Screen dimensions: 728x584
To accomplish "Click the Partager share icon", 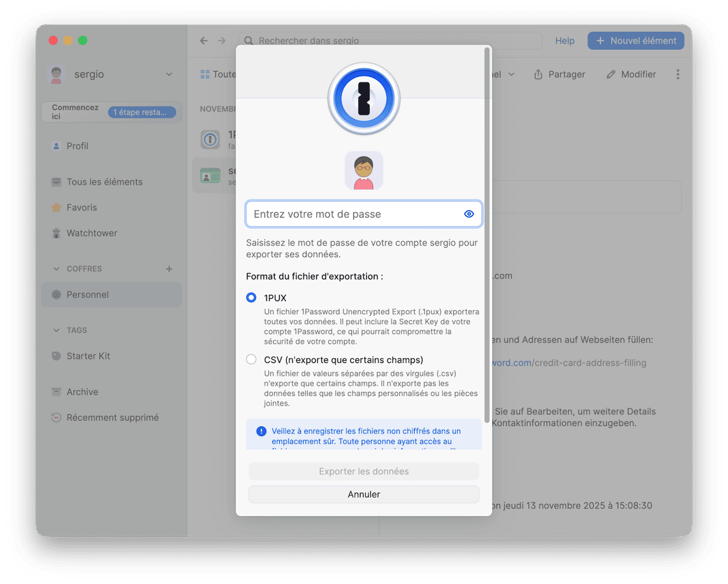I will click(538, 74).
